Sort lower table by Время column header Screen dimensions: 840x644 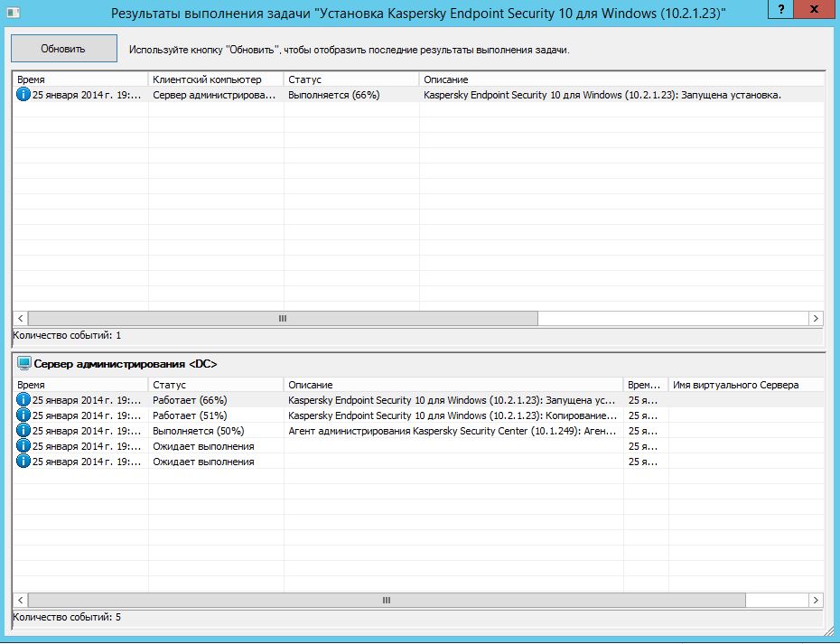point(79,385)
